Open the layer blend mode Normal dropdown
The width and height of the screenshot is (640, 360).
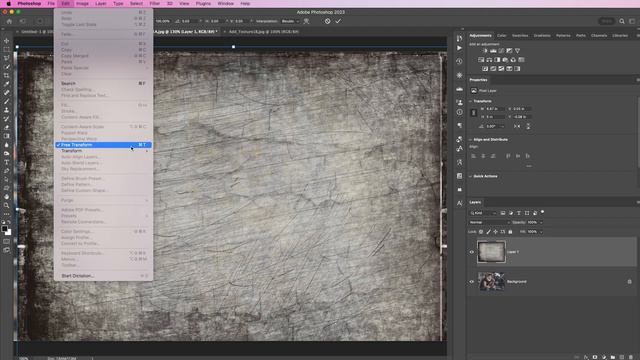pyautogui.click(x=489, y=222)
